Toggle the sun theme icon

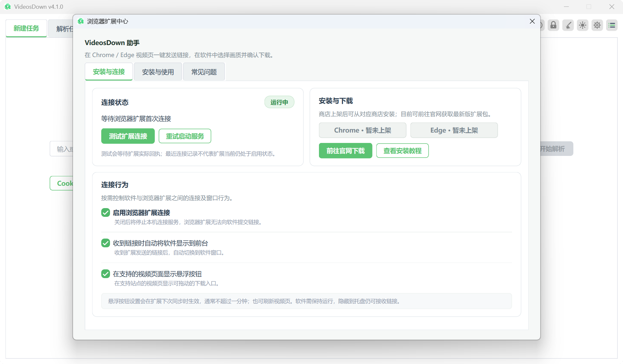(583, 25)
